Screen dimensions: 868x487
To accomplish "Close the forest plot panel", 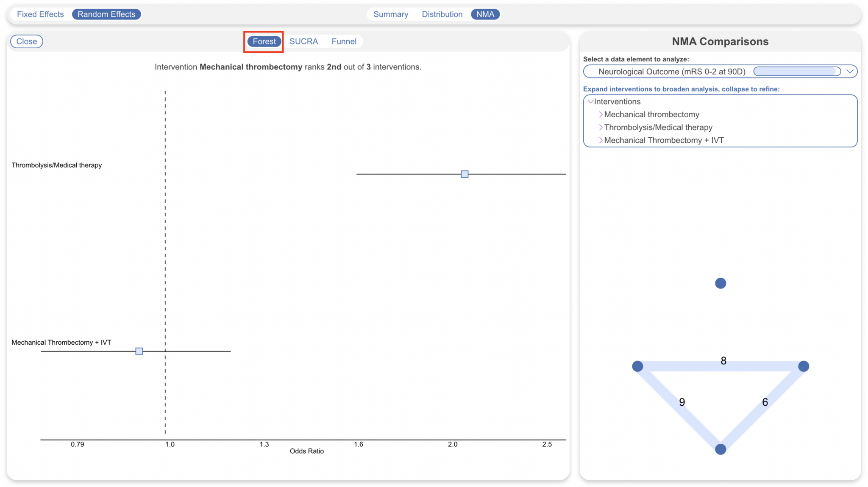I will tap(26, 41).
